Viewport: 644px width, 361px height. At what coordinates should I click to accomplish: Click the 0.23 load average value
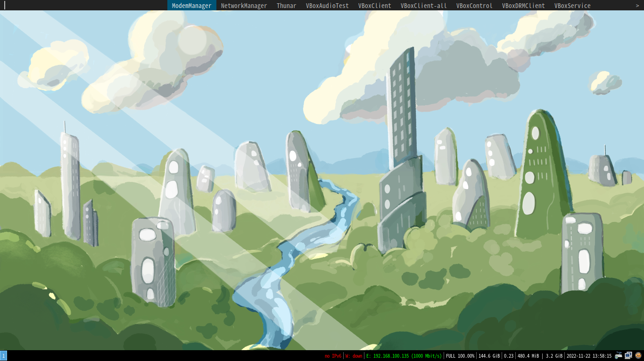coord(509,356)
